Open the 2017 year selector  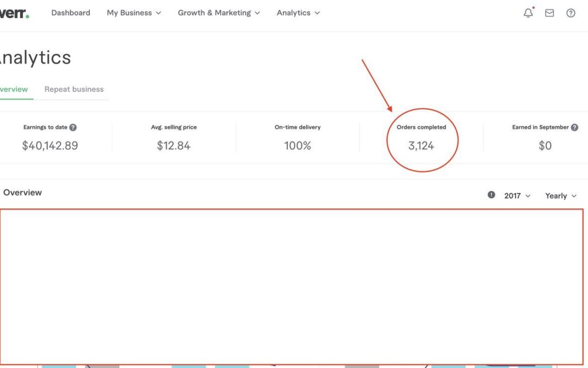pyautogui.click(x=517, y=196)
